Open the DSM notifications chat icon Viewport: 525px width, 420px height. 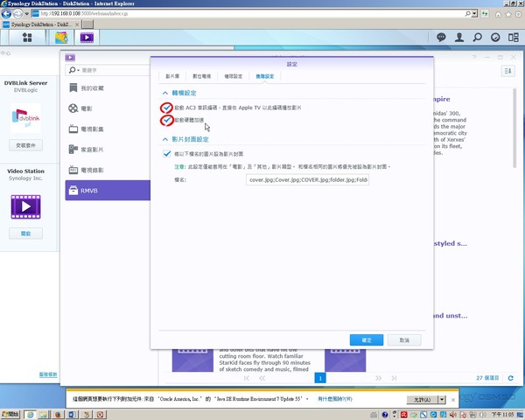[441, 38]
